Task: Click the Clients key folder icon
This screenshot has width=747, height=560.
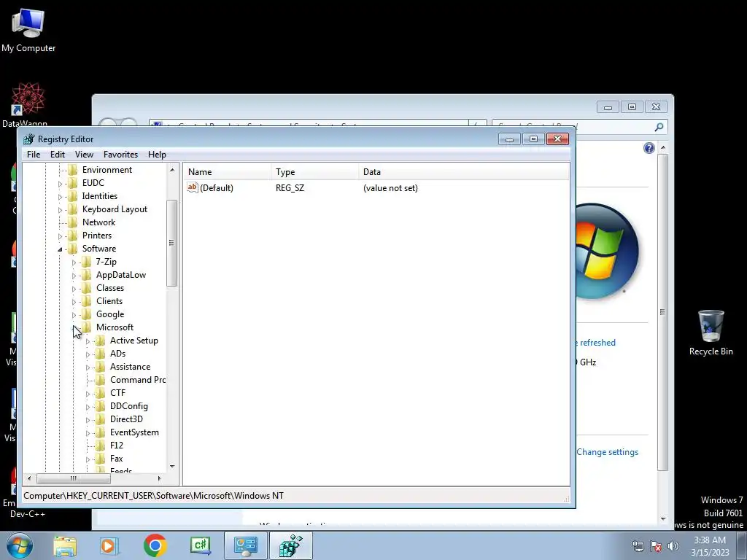Action: [86, 301]
